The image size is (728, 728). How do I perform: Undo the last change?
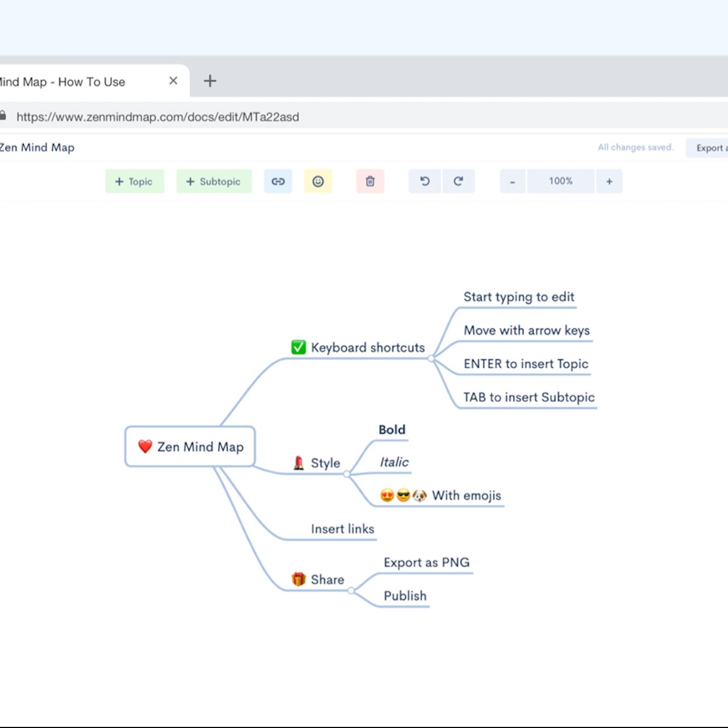pos(425,181)
